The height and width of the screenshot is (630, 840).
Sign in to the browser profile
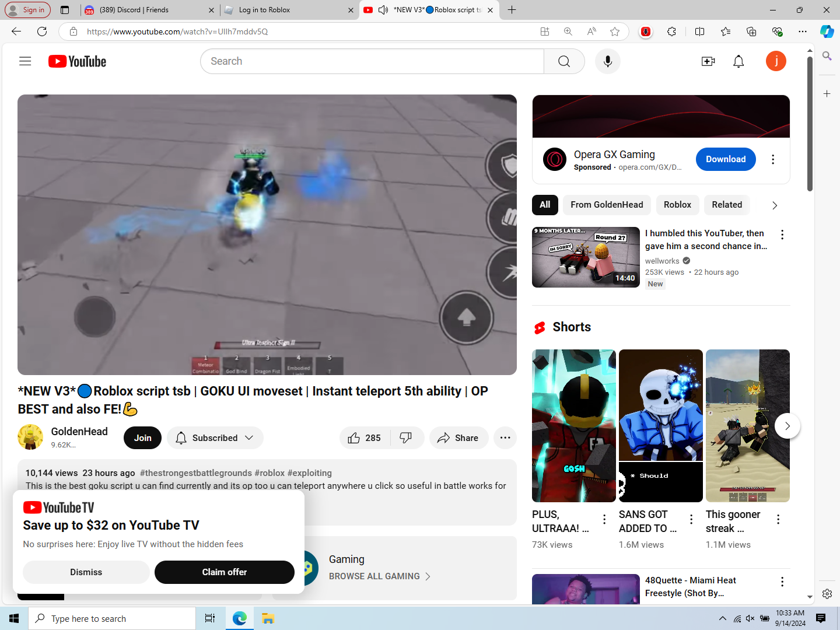27,10
